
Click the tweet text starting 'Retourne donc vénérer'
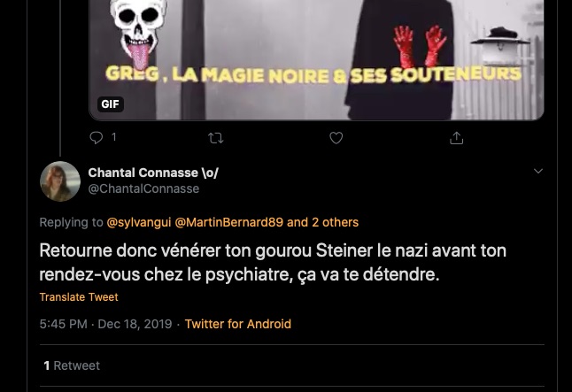point(273,262)
